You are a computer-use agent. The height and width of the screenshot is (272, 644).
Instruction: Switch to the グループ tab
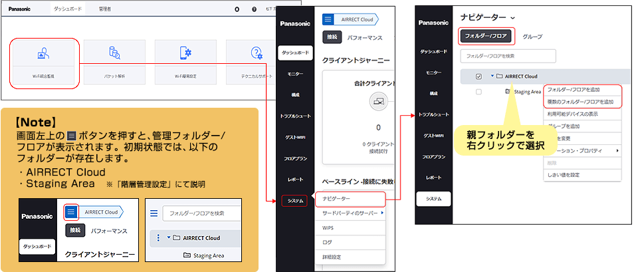[532, 37]
